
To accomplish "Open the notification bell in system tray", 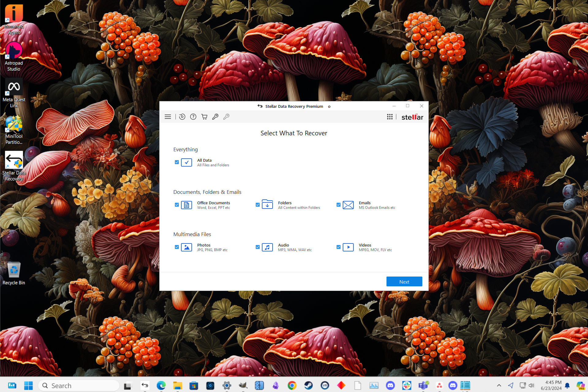I will 567,386.
